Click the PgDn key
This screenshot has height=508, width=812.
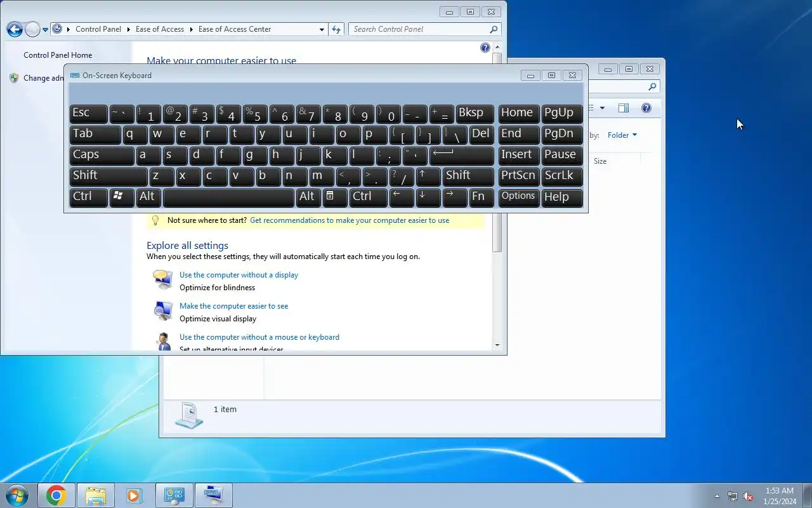562,135
